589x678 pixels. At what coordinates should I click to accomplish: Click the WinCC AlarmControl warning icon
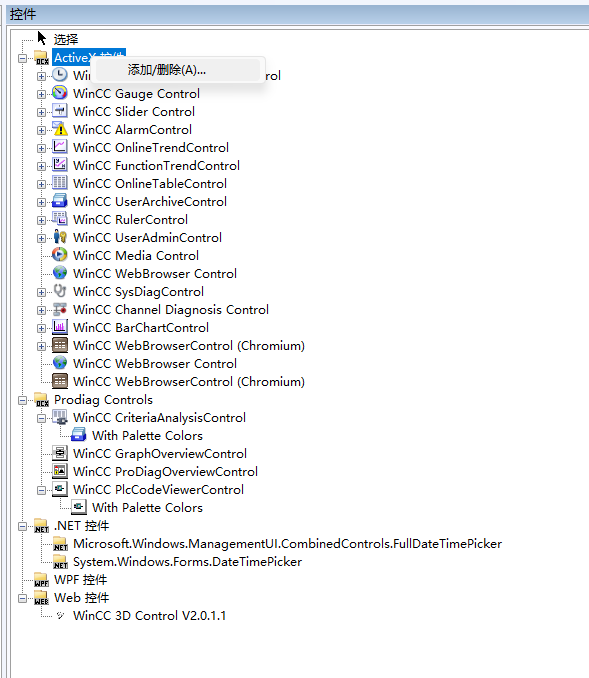[60, 129]
